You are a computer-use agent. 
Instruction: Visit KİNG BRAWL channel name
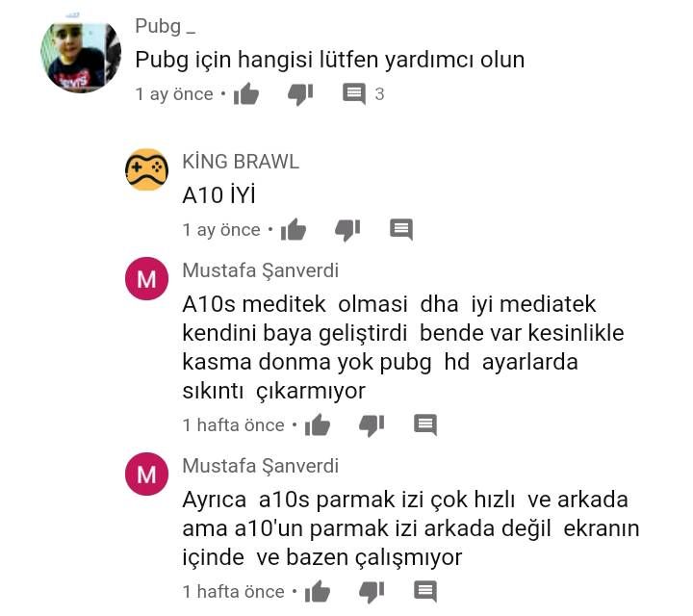(x=241, y=162)
